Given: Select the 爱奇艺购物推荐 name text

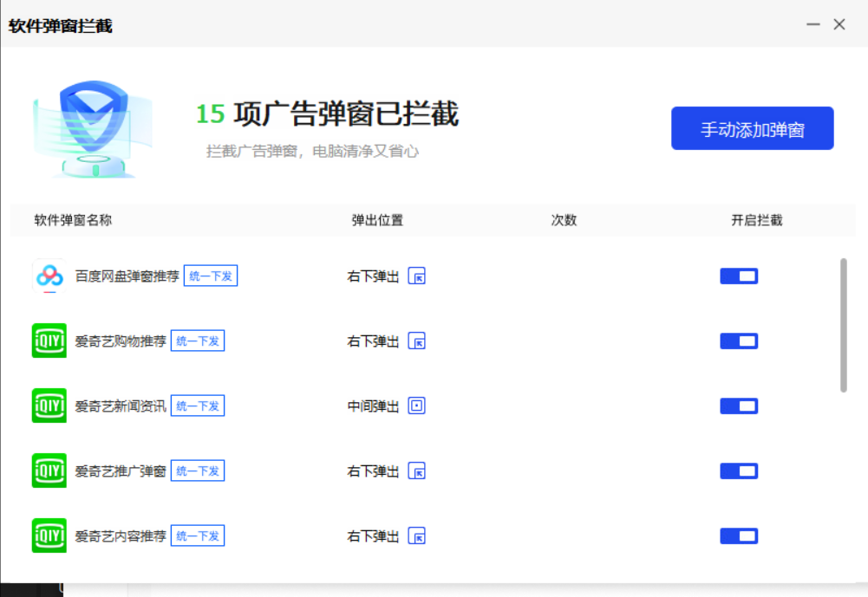Looking at the screenshot, I should (x=121, y=341).
